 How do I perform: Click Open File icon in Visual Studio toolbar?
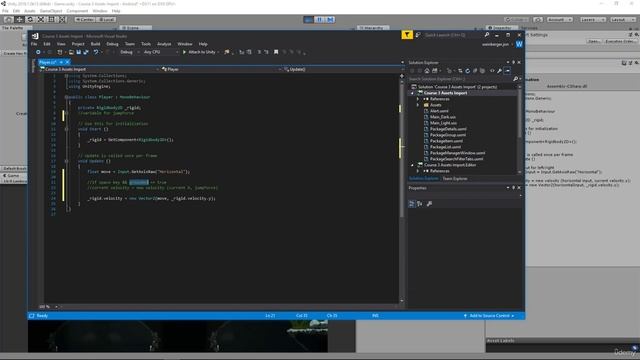click(x=71, y=52)
